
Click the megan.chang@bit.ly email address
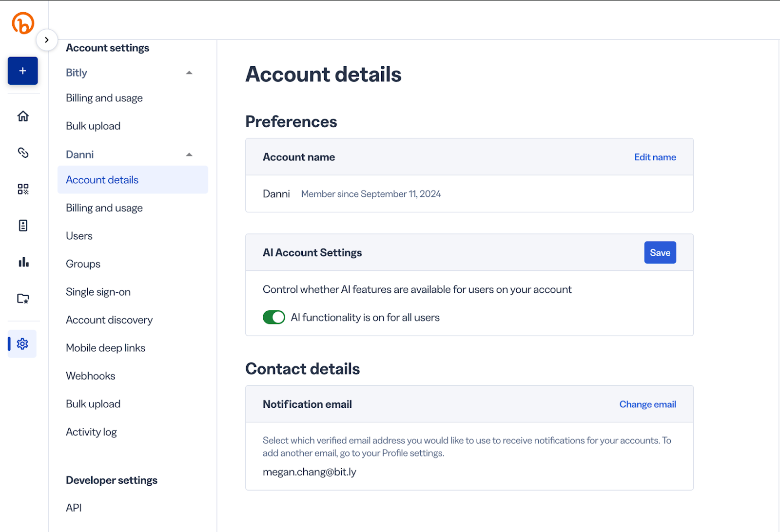[x=310, y=472]
